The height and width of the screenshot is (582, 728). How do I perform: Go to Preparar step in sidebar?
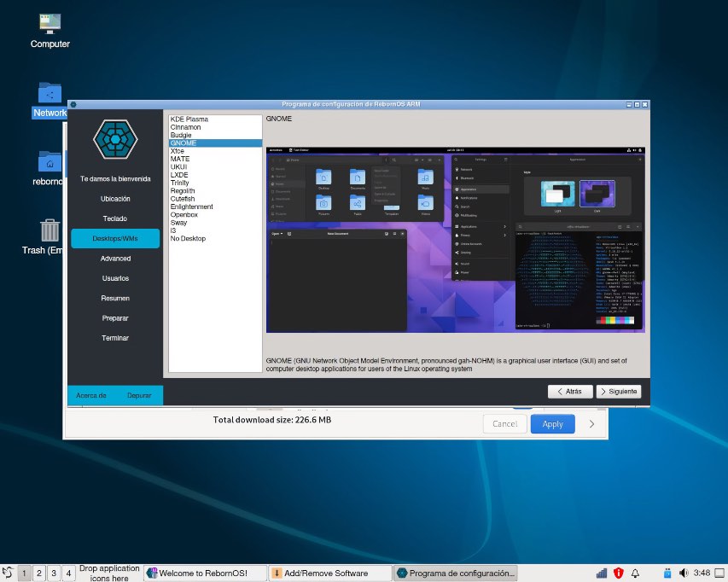point(115,318)
